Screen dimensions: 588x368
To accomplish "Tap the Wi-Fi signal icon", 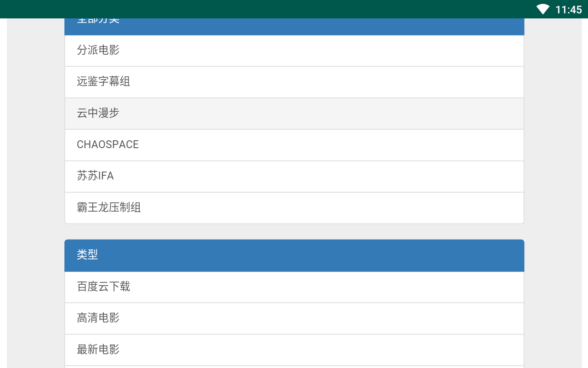I will coord(543,9).
